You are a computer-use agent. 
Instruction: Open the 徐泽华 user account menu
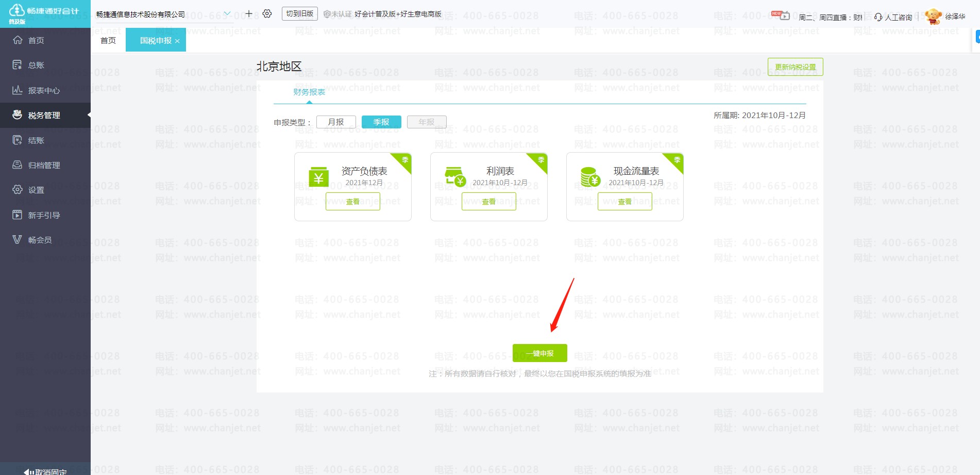[x=954, y=17]
